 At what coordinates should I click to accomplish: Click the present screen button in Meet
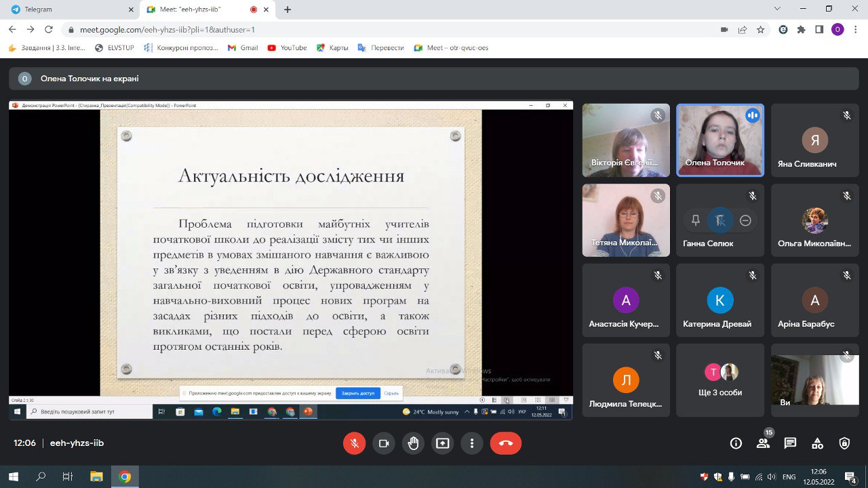click(x=442, y=443)
